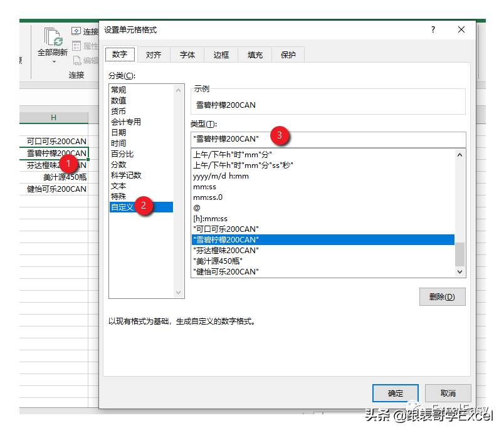This screenshot has width=504, height=433.
Task: Switch to the 填充 tab
Action: (255, 55)
